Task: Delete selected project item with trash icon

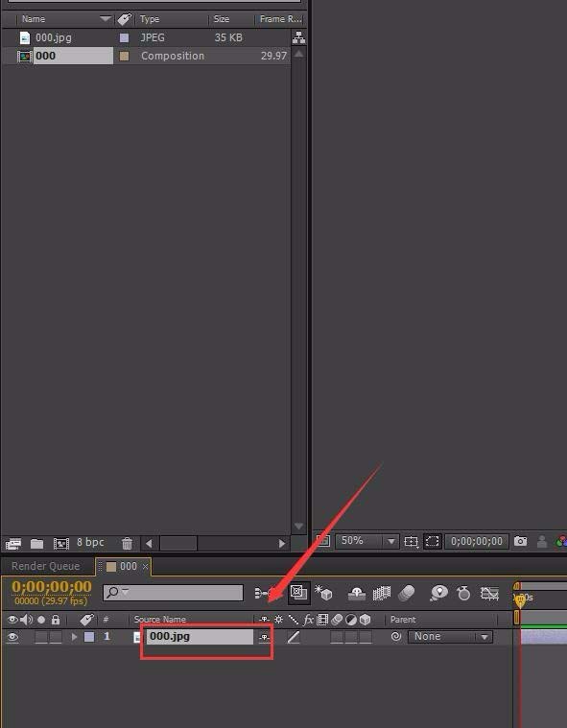Action: pyautogui.click(x=127, y=543)
